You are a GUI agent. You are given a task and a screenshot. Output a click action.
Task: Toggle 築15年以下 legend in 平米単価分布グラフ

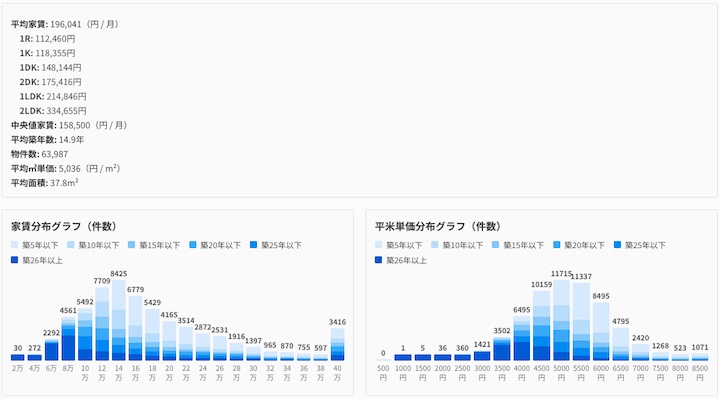[x=518, y=245]
